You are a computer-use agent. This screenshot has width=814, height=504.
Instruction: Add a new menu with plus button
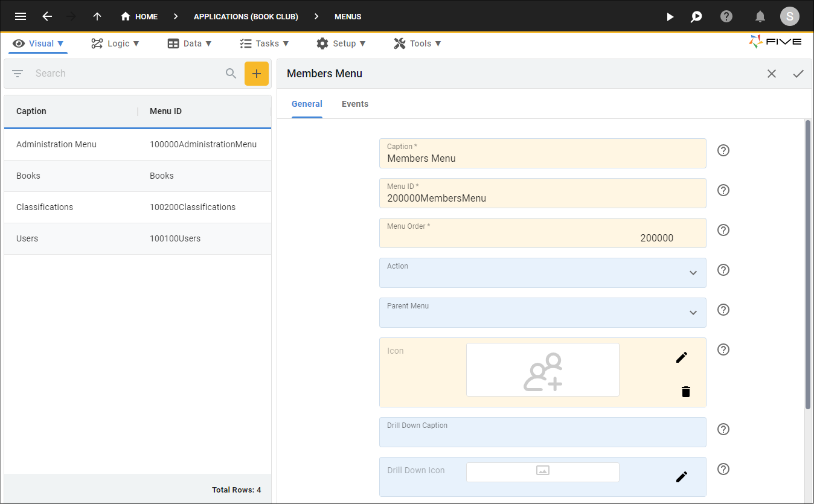pyautogui.click(x=257, y=74)
